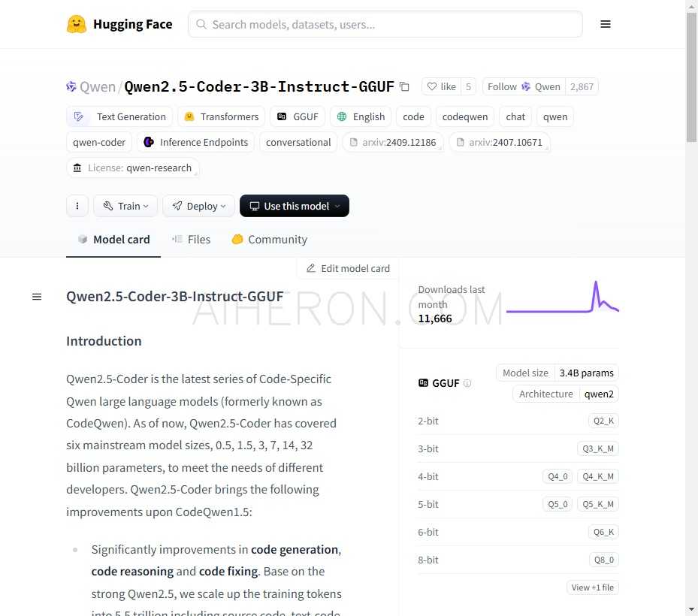The height and width of the screenshot is (616, 698).
Task: Expand the Train dropdown
Action: 125,205
